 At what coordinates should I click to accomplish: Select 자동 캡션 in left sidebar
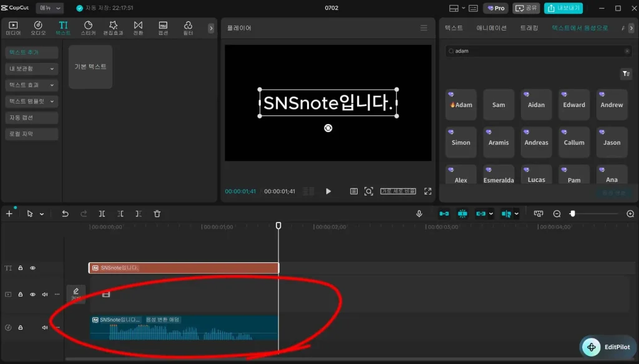click(31, 118)
